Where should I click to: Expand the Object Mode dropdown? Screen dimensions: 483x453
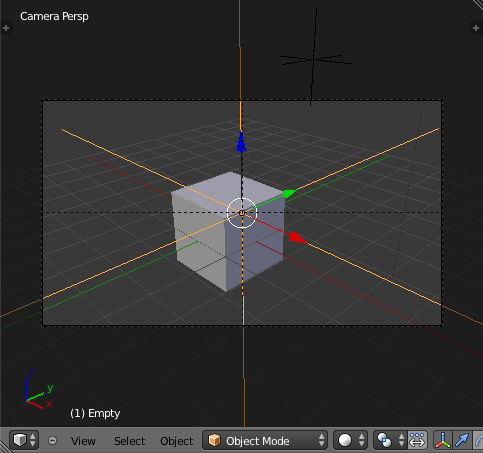click(x=265, y=440)
